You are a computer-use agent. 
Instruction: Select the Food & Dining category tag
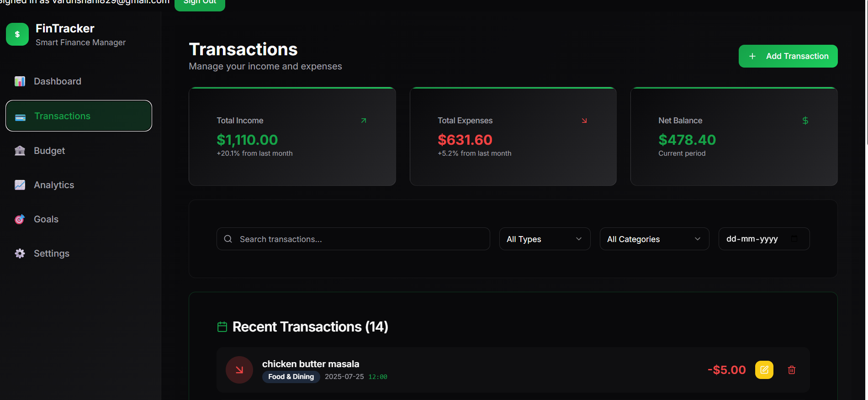pos(291,376)
